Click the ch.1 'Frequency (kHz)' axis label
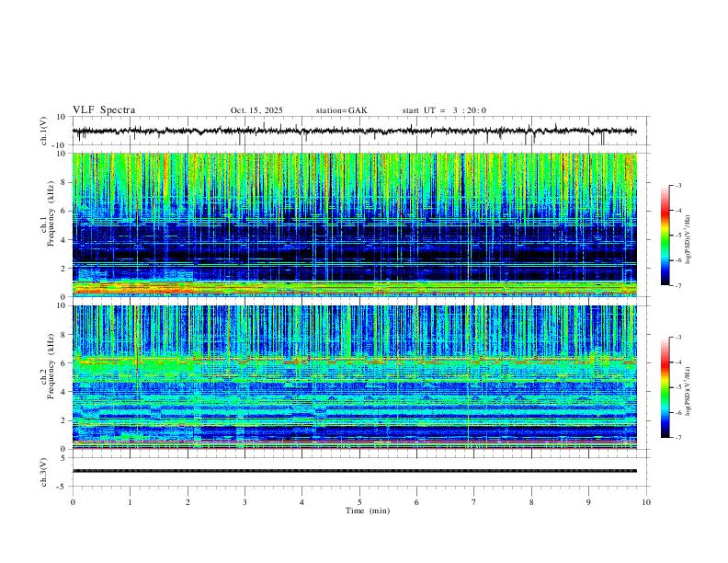The image size is (728, 563). pyautogui.click(x=51, y=213)
